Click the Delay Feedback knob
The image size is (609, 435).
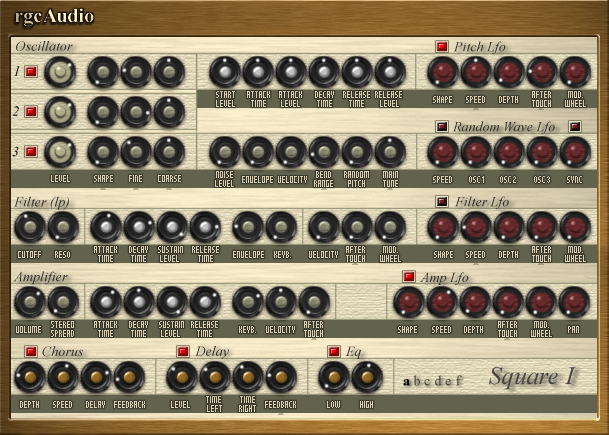(281, 377)
